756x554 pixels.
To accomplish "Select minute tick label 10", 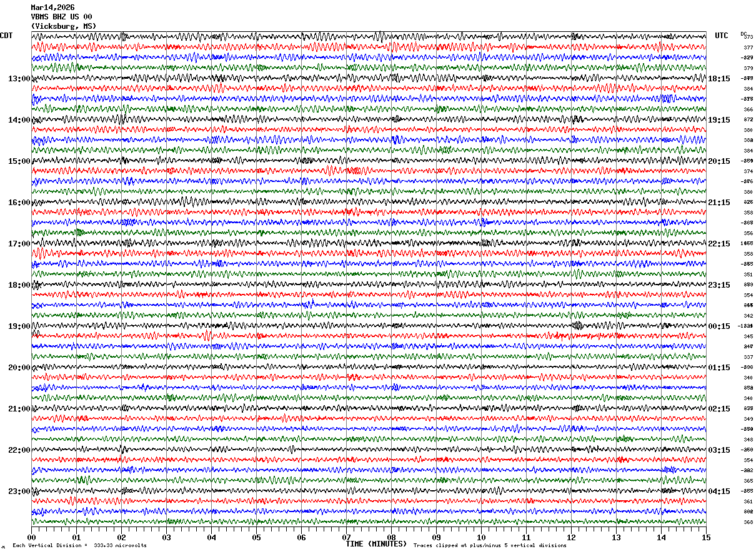I will point(481,537).
